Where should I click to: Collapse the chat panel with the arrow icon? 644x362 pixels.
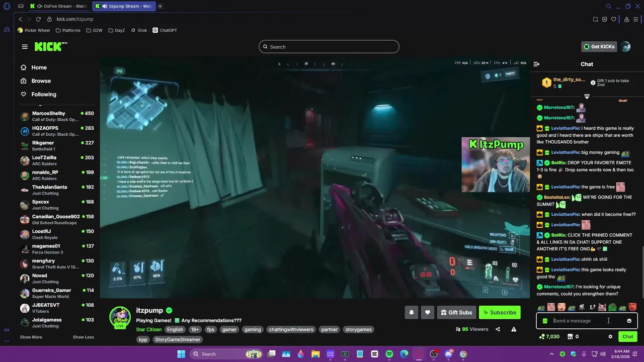tap(536, 64)
